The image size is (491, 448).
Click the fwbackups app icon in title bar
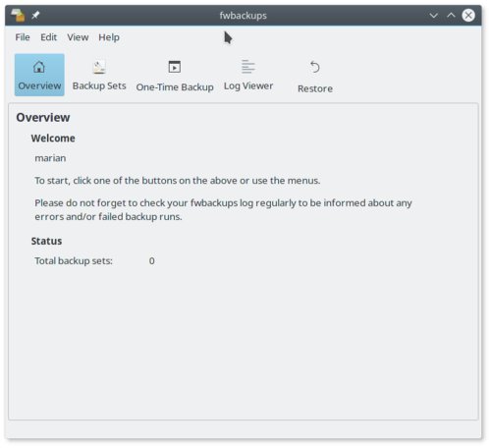tap(18, 15)
